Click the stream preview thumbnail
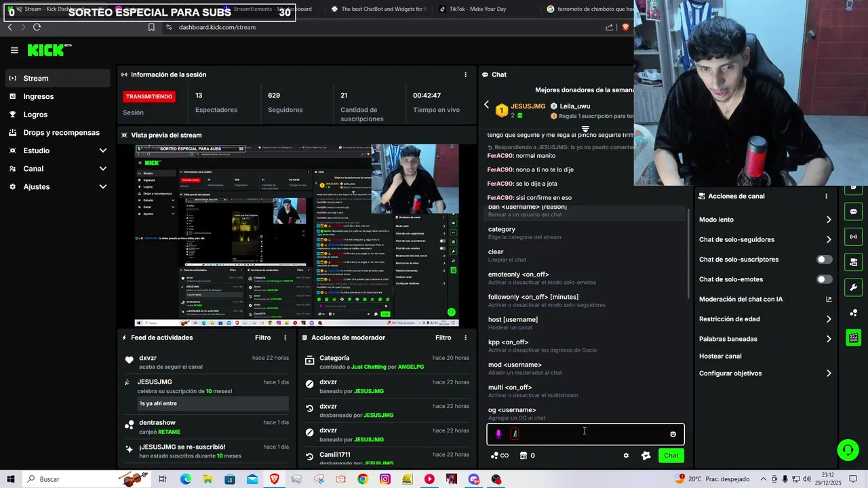Screen dimensions: 868x488 [x=296, y=235]
